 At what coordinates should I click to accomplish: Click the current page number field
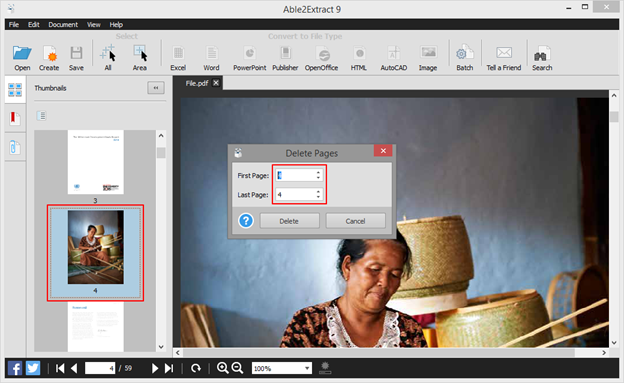coord(100,368)
